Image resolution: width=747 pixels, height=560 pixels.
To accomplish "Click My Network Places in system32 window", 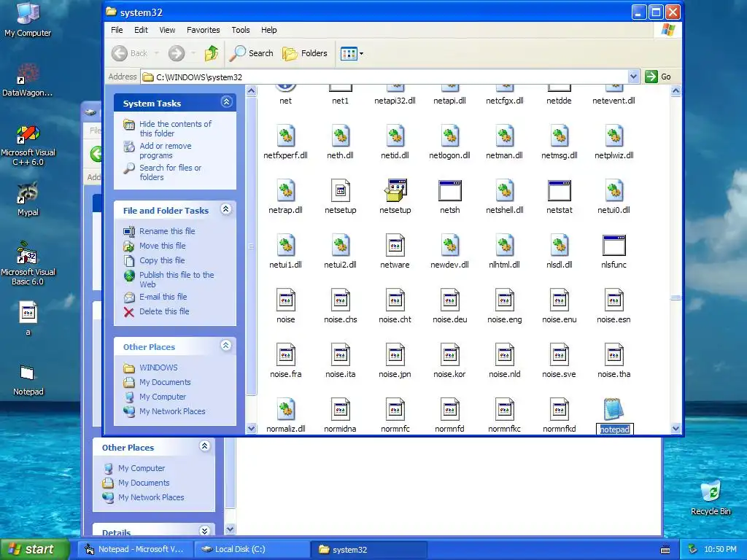I will point(172,411).
